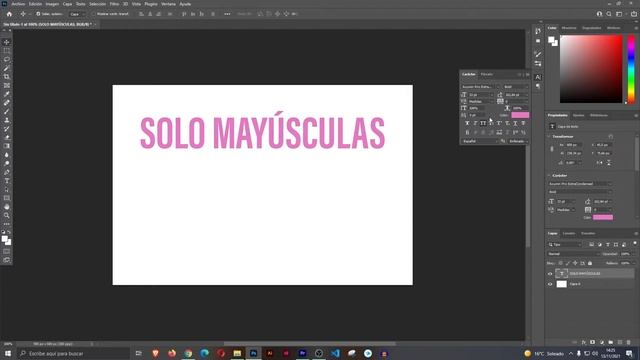This screenshot has height=360, width=640.
Task: Open layer filter type dropdown
Action: coord(565,244)
